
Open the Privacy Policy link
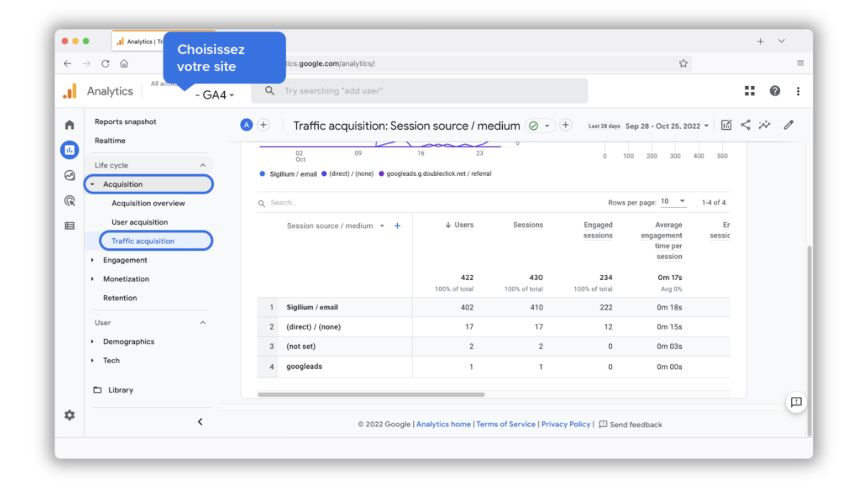[x=566, y=424]
